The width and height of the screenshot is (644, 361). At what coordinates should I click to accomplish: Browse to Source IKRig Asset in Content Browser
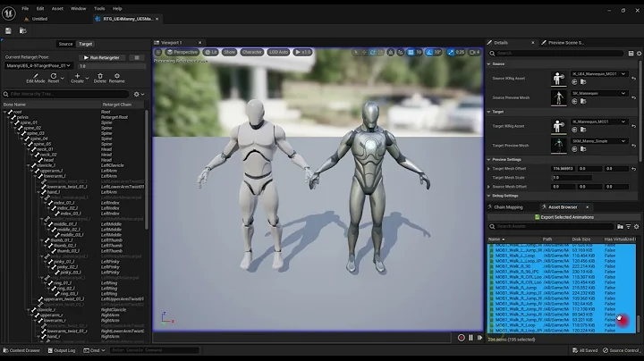(x=583, y=82)
